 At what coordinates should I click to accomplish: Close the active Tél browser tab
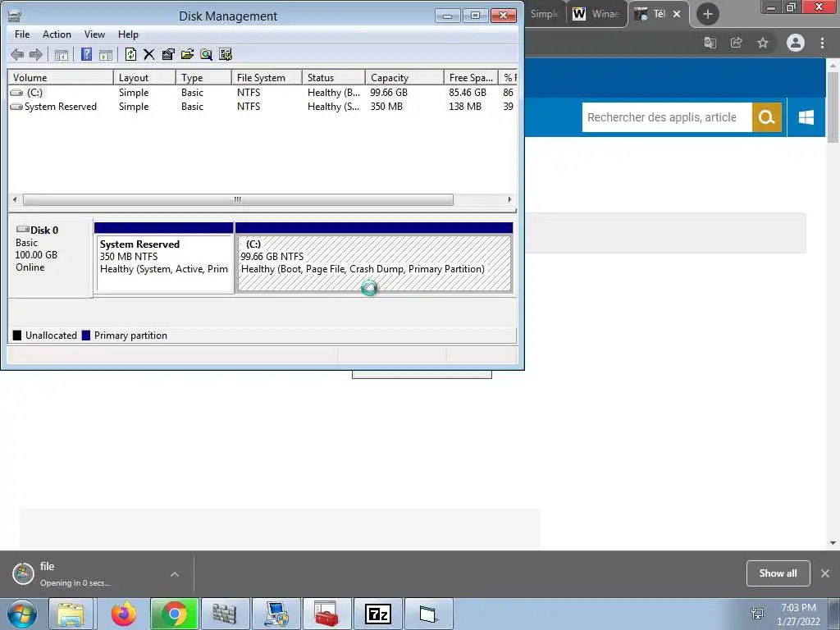677,14
